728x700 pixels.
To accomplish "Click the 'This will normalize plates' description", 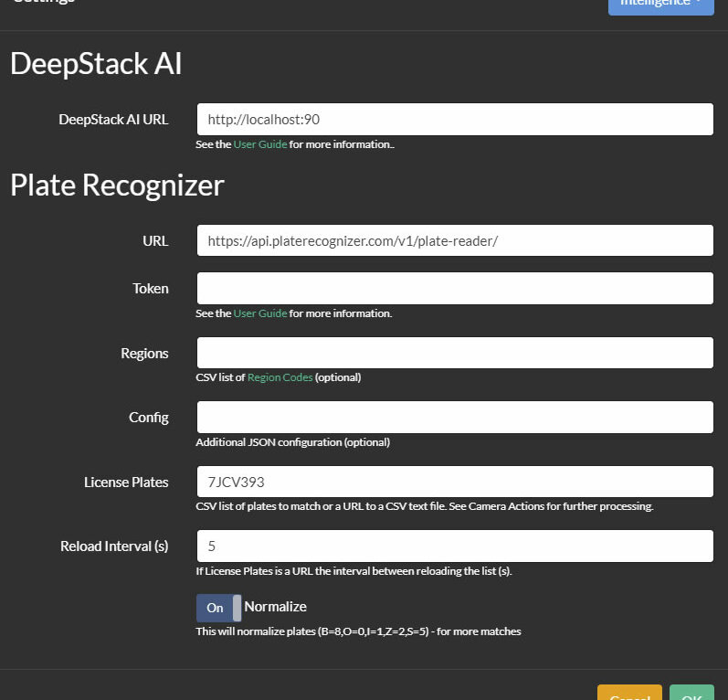I will pos(358,631).
